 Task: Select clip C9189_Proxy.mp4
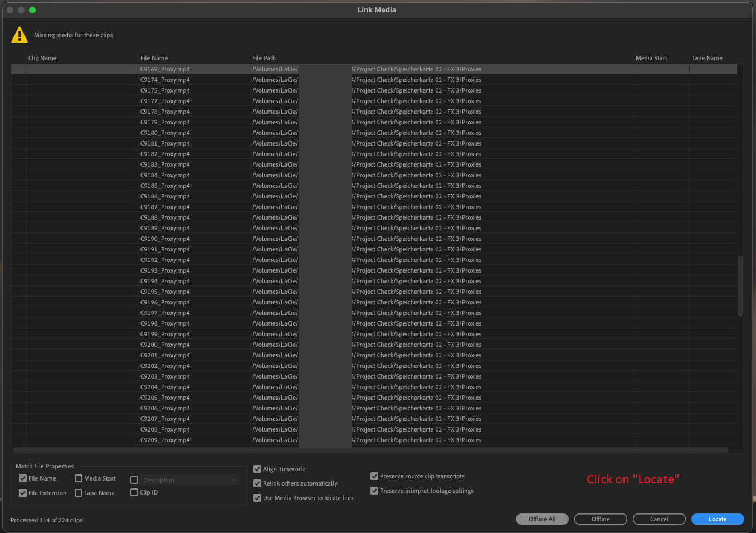point(374,228)
